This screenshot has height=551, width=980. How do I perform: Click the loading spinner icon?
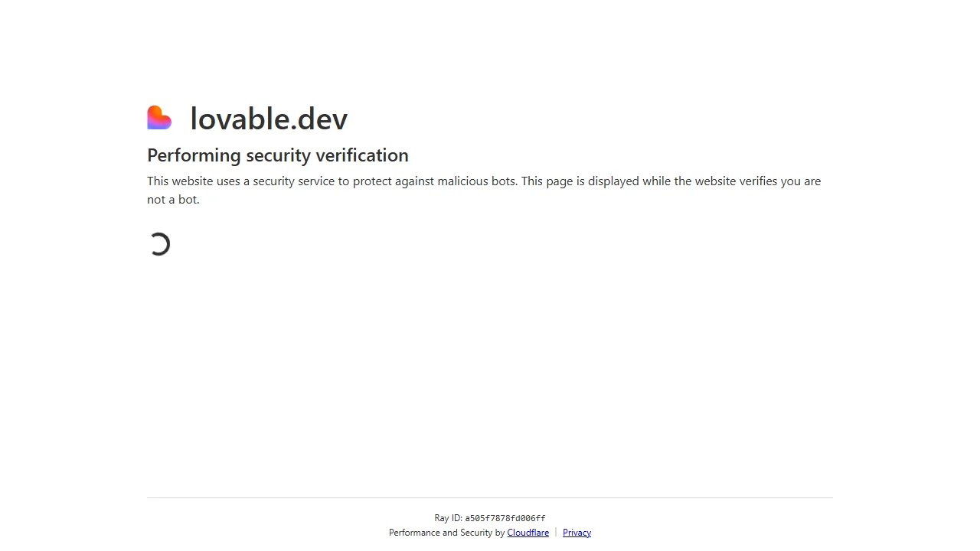tap(159, 244)
